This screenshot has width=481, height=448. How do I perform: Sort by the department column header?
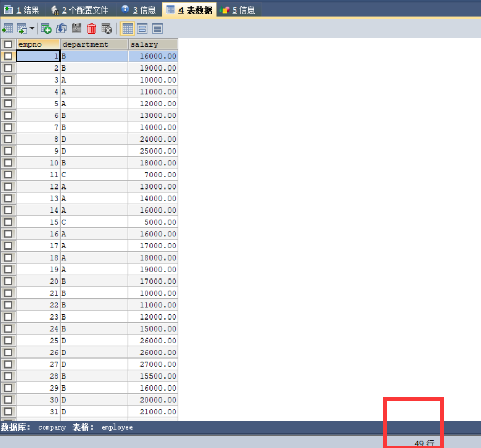click(x=94, y=44)
